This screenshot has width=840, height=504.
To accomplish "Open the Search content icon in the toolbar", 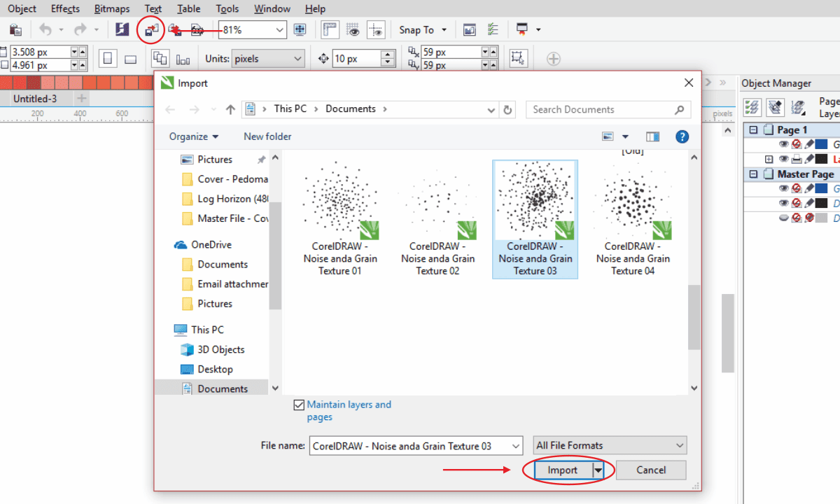I will [x=122, y=30].
